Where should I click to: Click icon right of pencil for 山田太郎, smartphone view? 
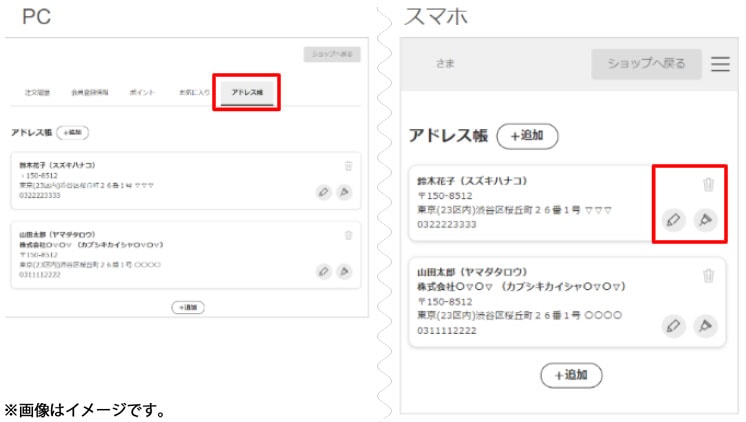[705, 324]
